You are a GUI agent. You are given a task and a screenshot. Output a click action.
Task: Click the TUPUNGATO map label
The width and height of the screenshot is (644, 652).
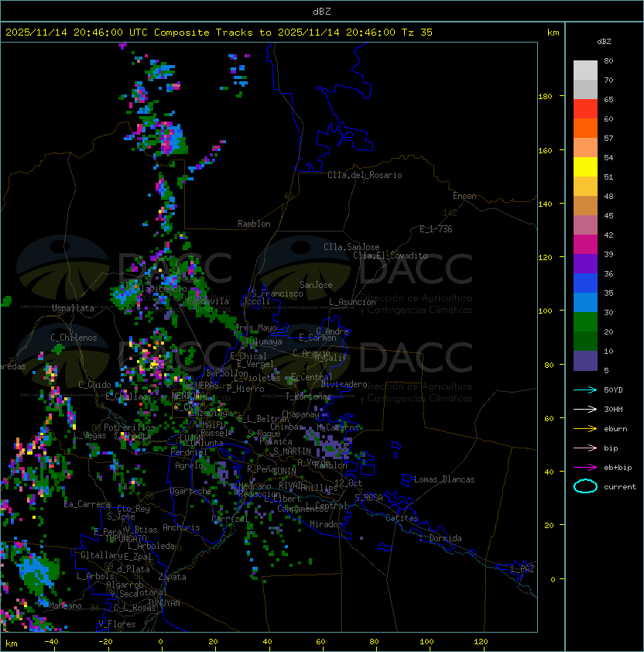[x=125, y=539]
